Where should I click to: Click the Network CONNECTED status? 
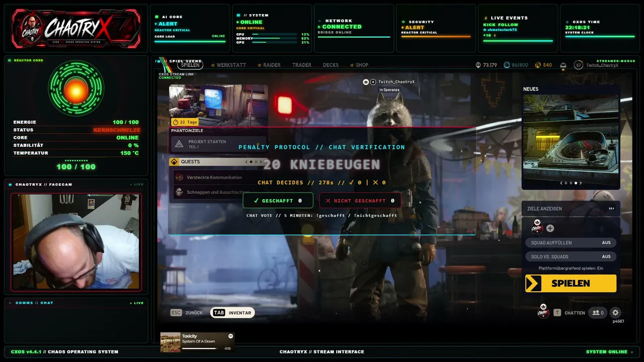tap(342, 27)
